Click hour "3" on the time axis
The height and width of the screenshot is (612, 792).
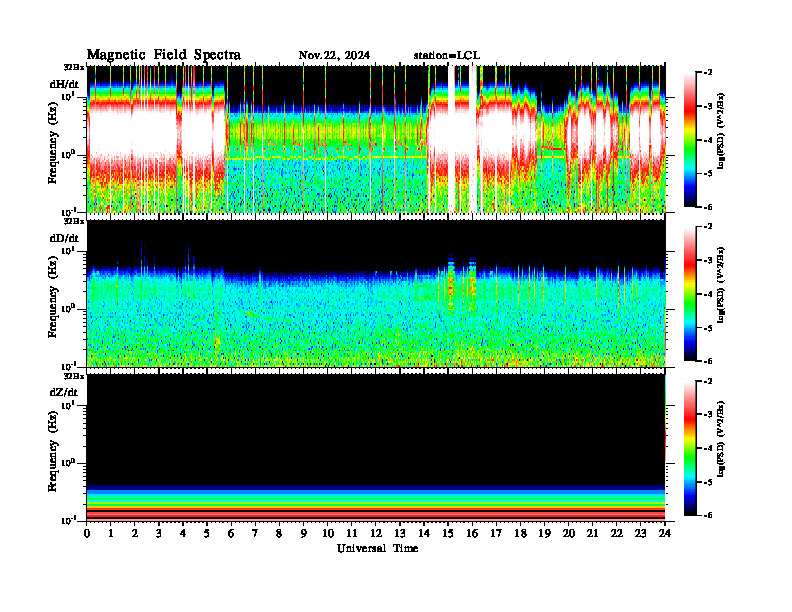(x=159, y=533)
